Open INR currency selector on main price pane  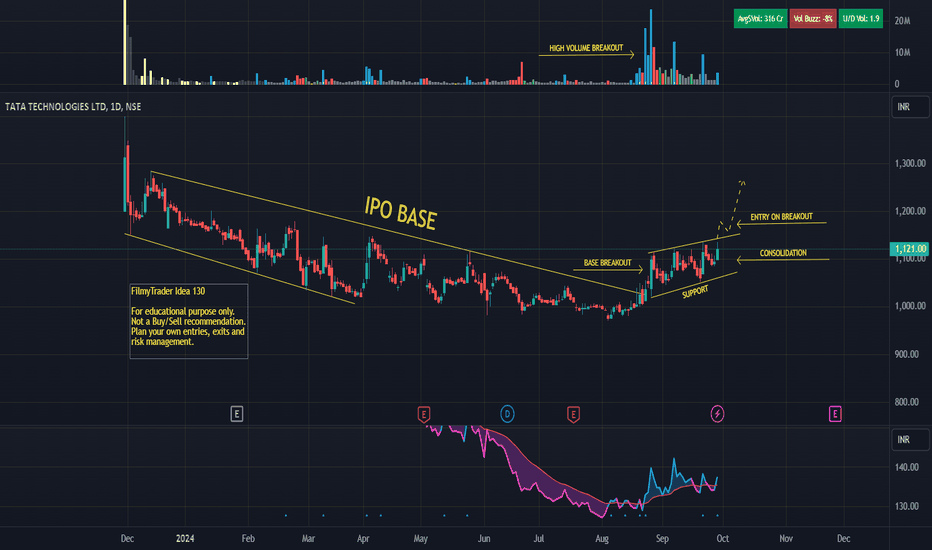(x=909, y=107)
